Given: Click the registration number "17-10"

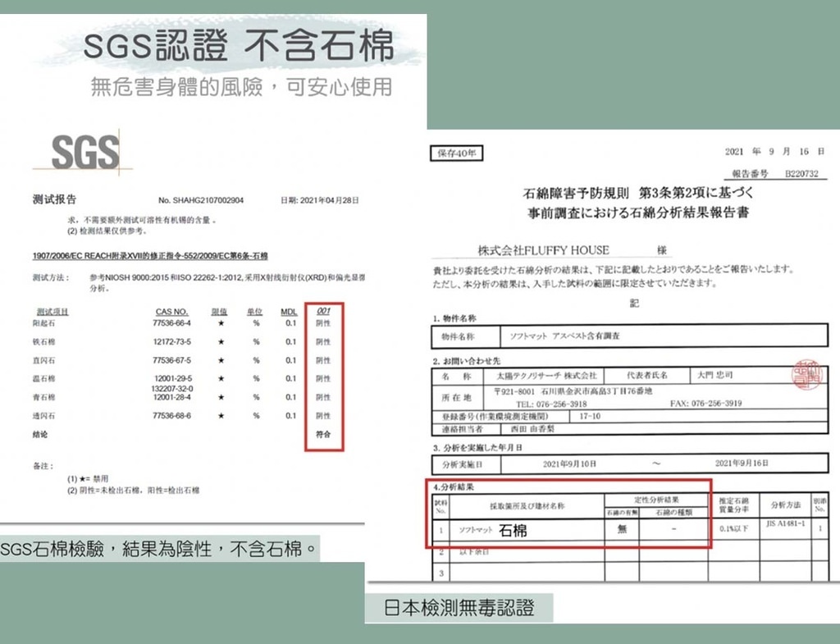Looking at the screenshot, I should pos(590,416).
